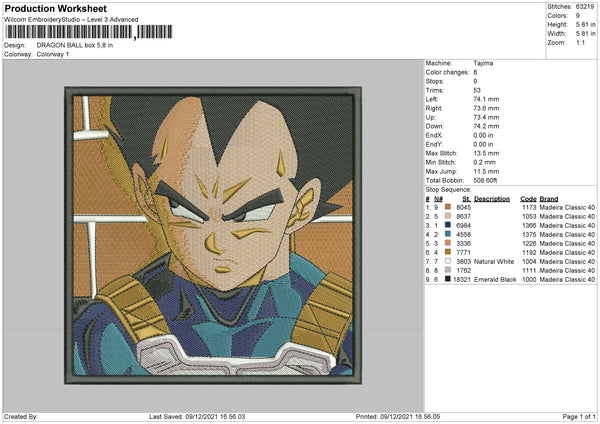Click the embroidered Vegeta design preview
The height and width of the screenshot is (424, 600).
click(213, 235)
